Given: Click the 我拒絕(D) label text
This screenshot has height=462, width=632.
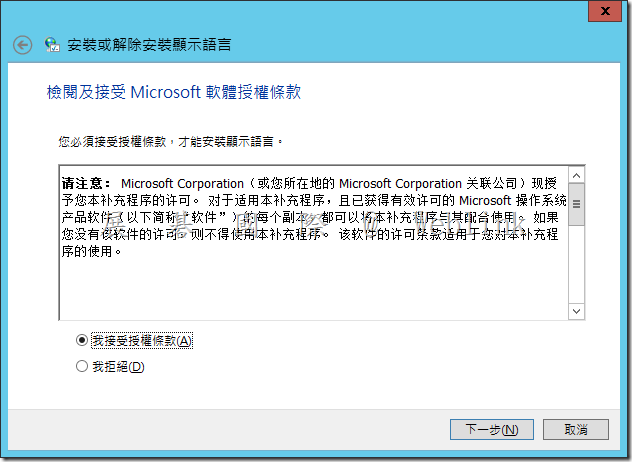Looking at the screenshot, I should [118, 366].
